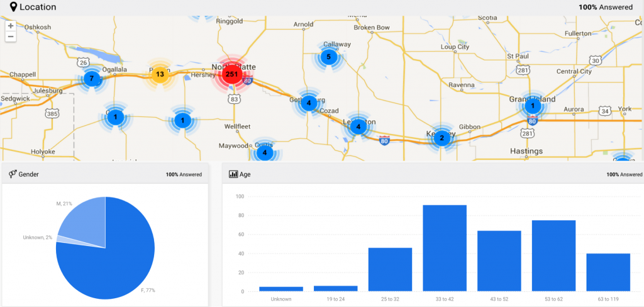Click the 53 to 62 age bar
The width and height of the screenshot is (644, 307).
[x=553, y=255]
